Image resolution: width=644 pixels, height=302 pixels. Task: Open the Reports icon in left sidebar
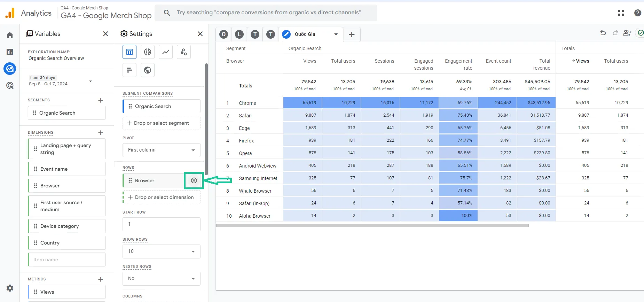[10, 52]
